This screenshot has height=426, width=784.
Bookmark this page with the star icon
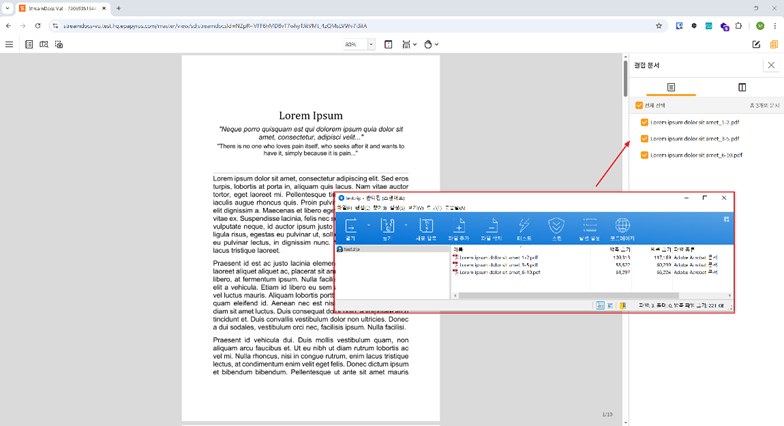coord(659,25)
